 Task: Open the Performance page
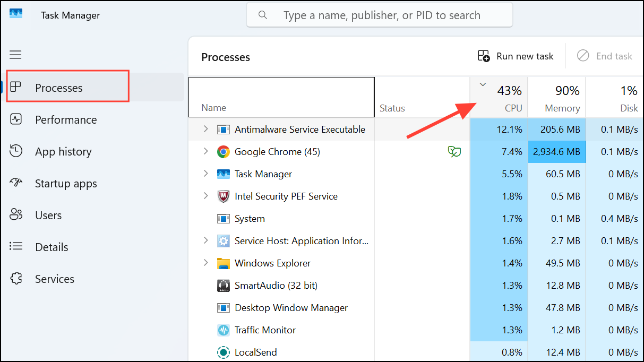(65, 119)
